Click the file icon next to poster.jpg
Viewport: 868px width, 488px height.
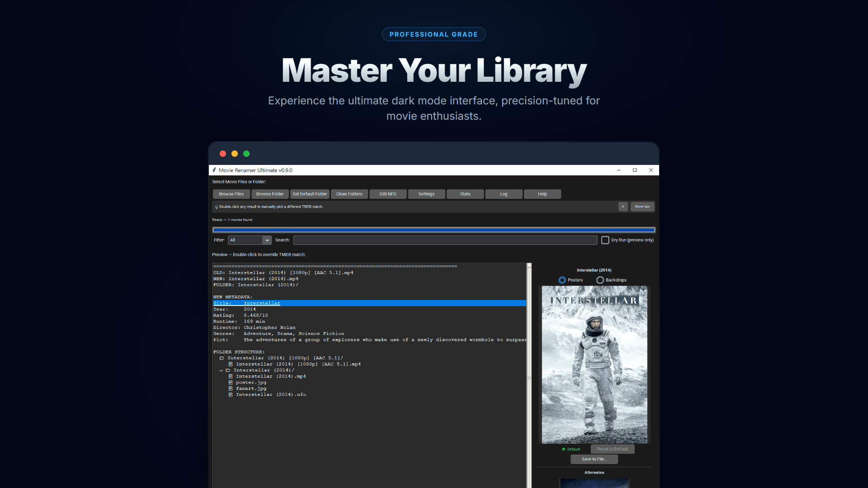tap(231, 382)
